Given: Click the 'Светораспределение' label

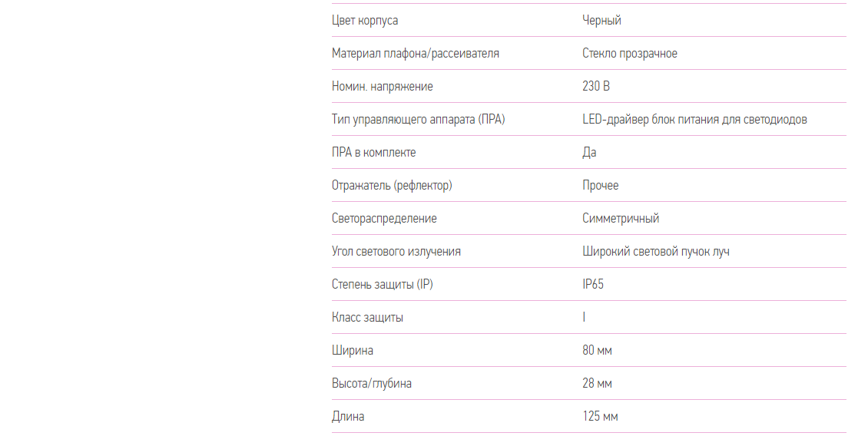Looking at the screenshot, I should click(x=384, y=219).
